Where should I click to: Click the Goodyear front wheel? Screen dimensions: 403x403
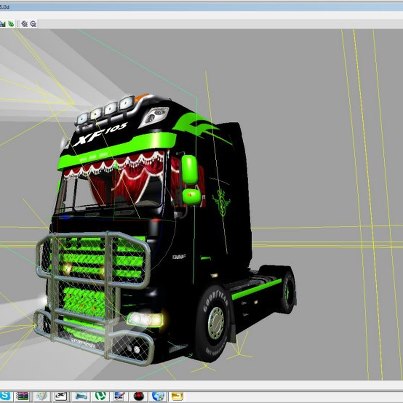tap(213, 322)
